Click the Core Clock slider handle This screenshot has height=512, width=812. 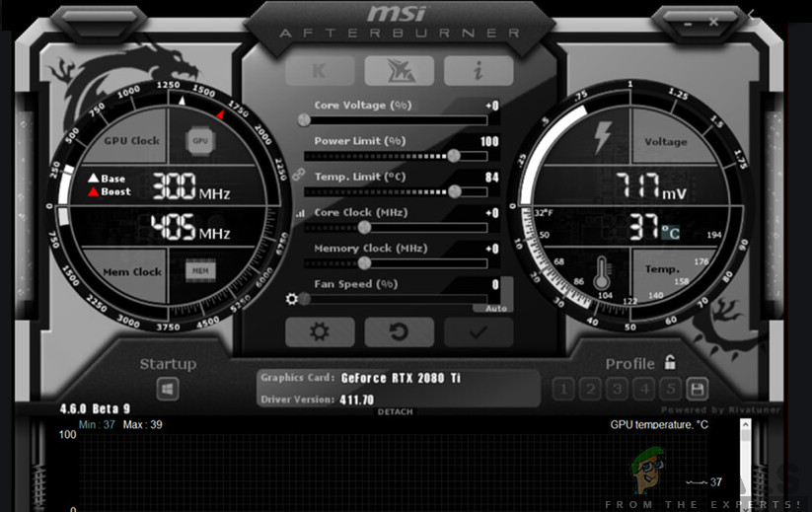[x=365, y=227]
